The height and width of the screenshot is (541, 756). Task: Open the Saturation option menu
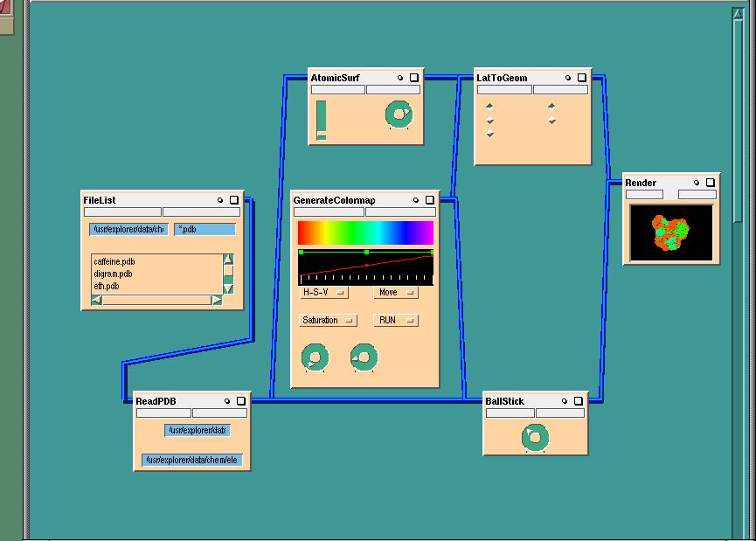(x=329, y=321)
